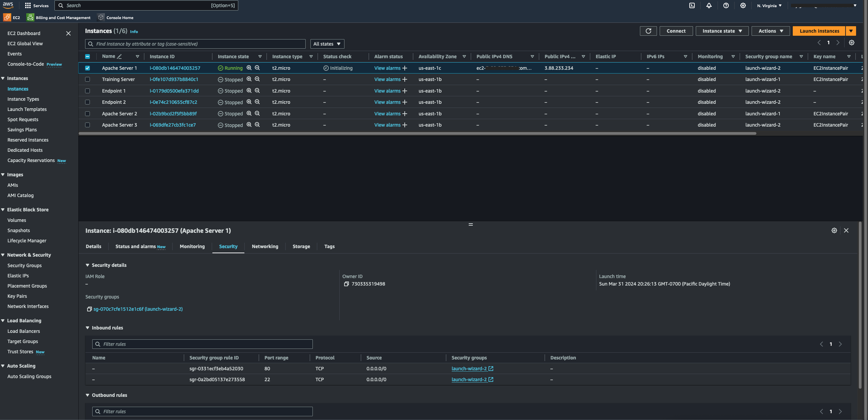Check the Apache Server 2 checkbox

[x=87, y=114]
